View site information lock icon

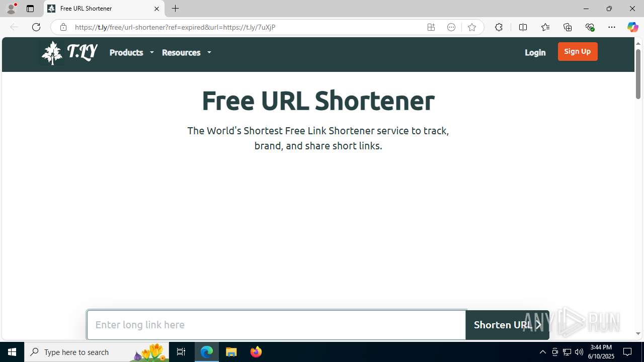pyautogui.click(x=63, y=27)
